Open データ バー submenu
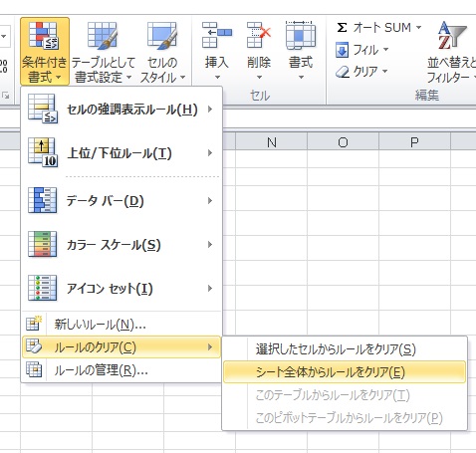 [x=121, y=200]
